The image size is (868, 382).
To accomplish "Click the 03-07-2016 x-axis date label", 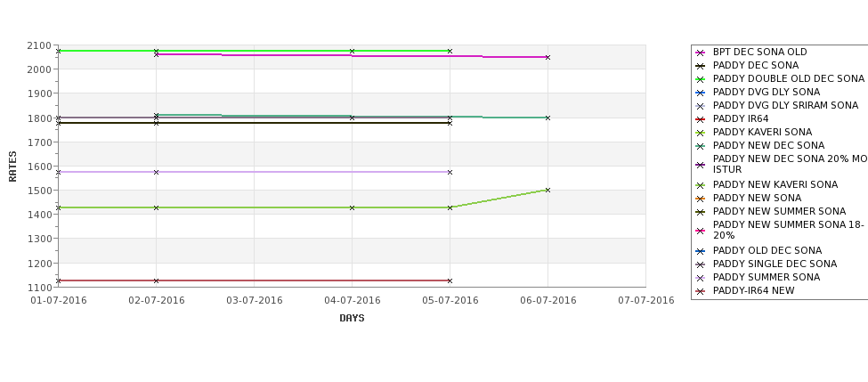I will click(x=254, y=300).
